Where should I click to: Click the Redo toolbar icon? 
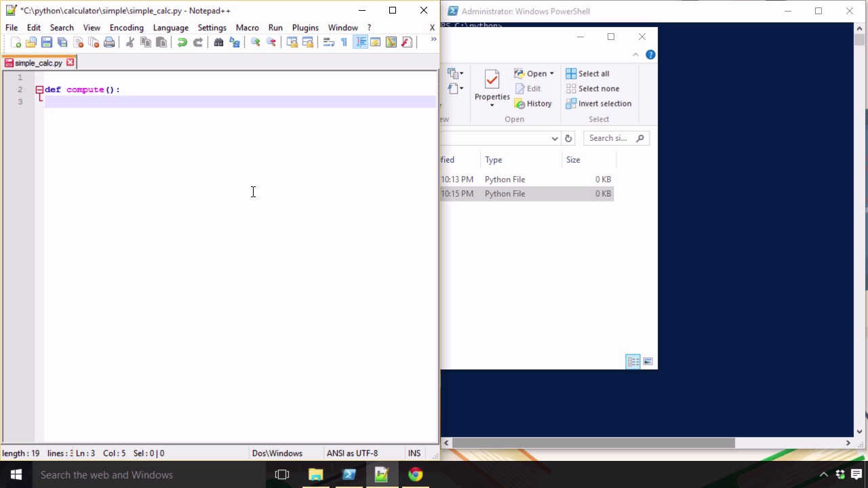pyautogui.click(x=198, y=42)
